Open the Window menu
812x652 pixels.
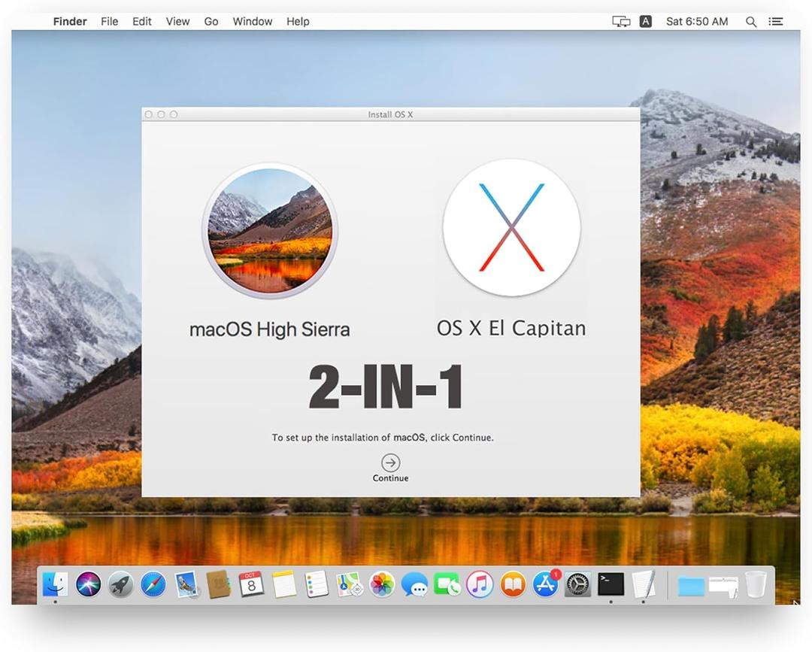tap(252, 21)
